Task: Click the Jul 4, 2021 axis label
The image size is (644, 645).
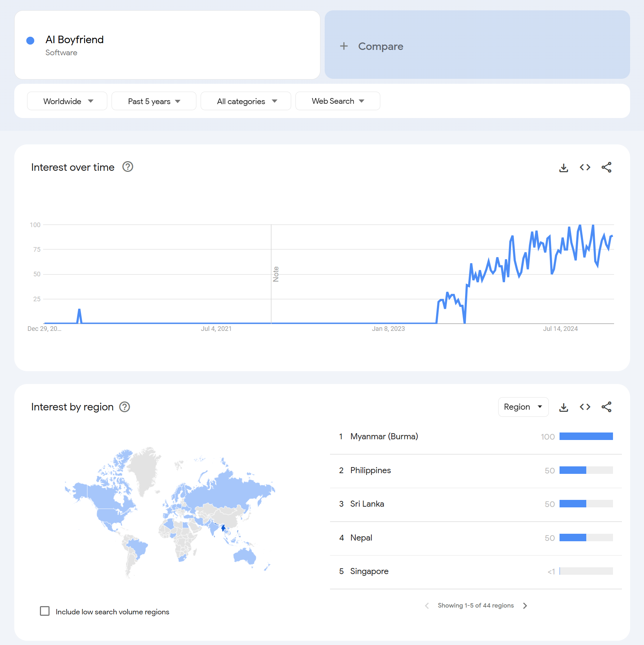Action: (216, 329)
